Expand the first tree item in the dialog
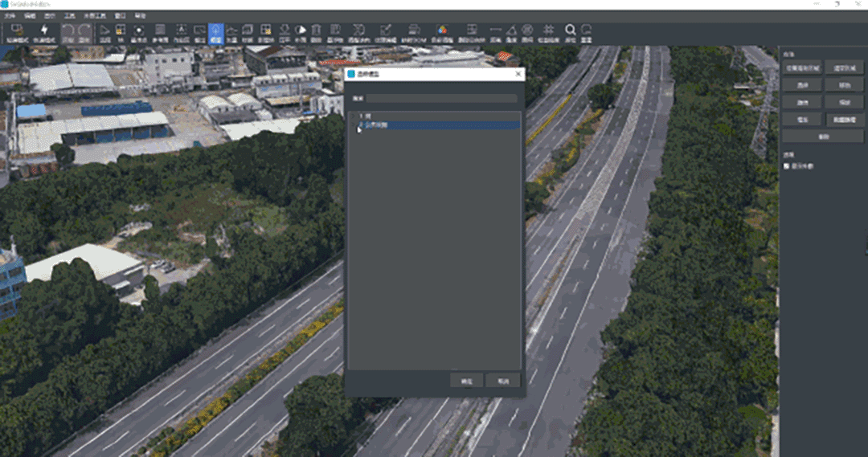Screen dimensions: 868x457 click(354, 116)
